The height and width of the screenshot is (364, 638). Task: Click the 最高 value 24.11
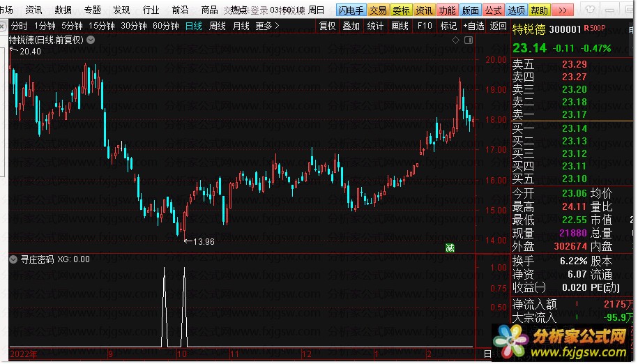pos(575,206)
